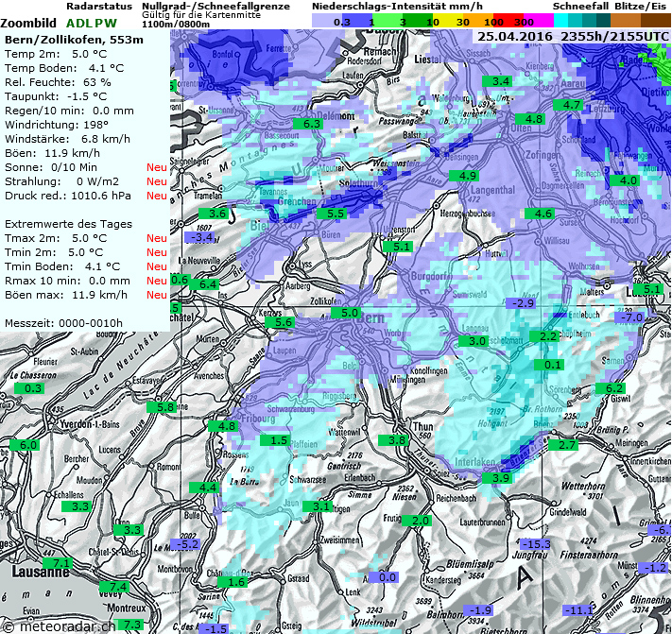Click the Lausanne city label on map
672x634 pixels.
click(41, 572)
